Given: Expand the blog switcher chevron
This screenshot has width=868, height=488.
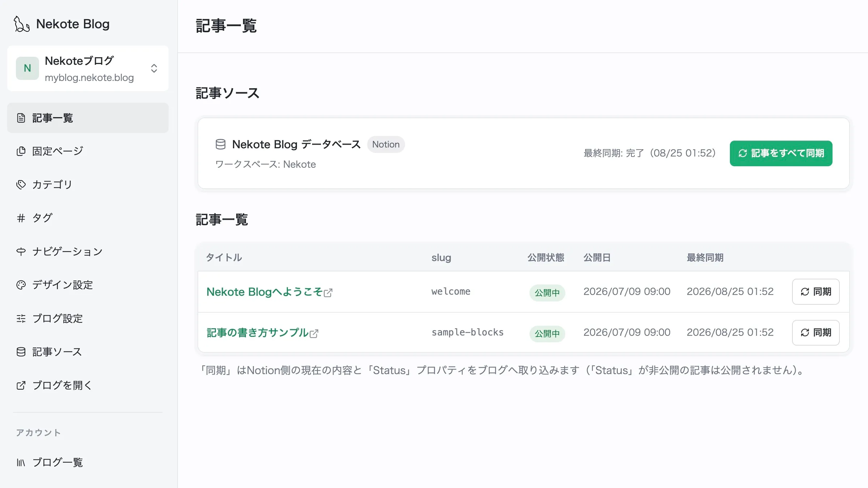Looking at the screenshot, I should 154,68.
